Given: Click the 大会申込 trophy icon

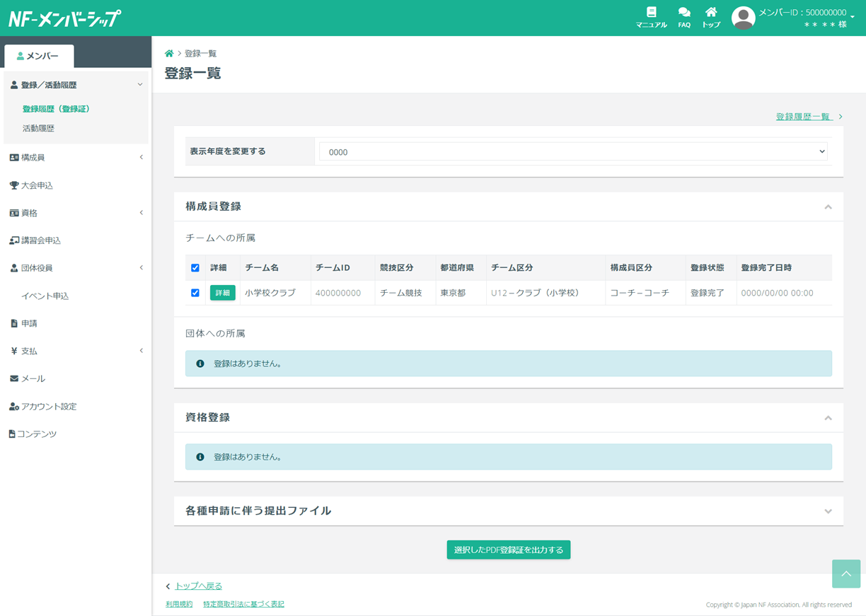Looking at the screenshot, I should point(14,185).
